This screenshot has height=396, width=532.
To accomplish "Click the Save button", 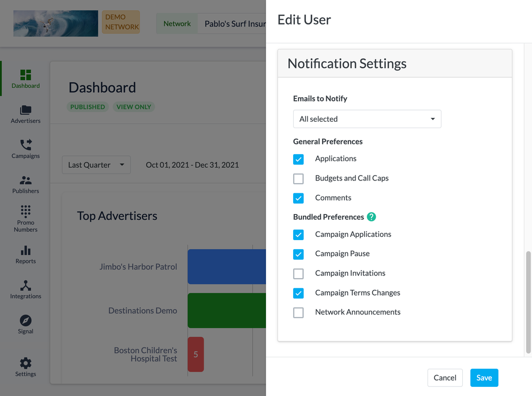I will [x=484, y=378].
